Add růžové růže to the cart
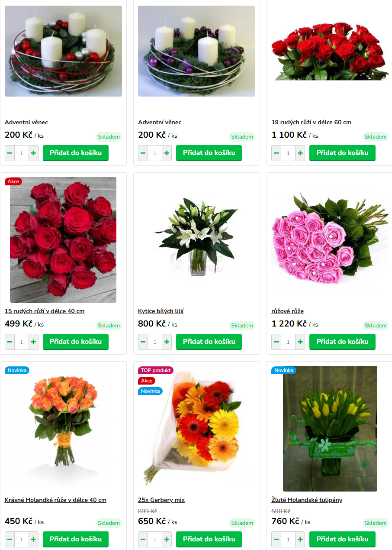 pos(342,342)
